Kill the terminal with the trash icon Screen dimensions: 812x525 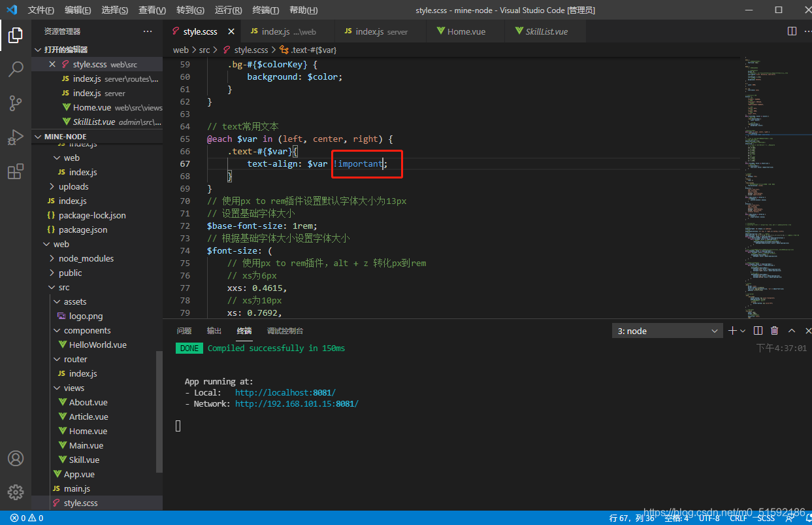coord(775,331)
